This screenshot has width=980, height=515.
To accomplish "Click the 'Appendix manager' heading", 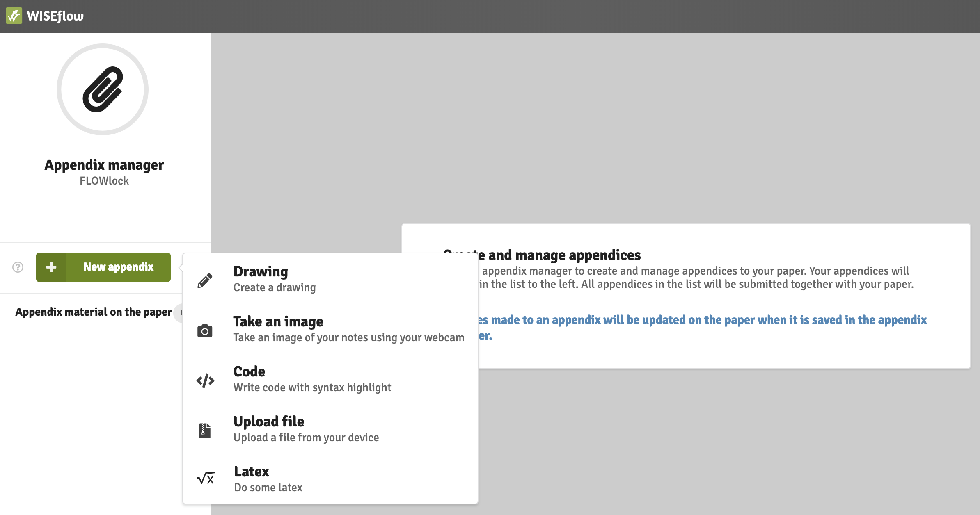I will (104, 165).
